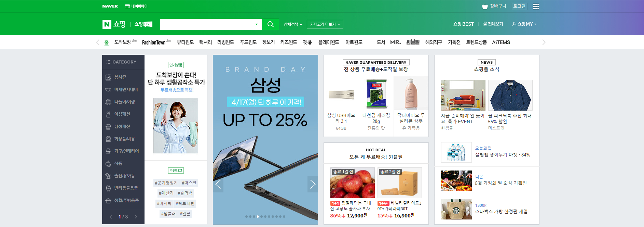Select 반려동물용품 category icon

(108, 188)
